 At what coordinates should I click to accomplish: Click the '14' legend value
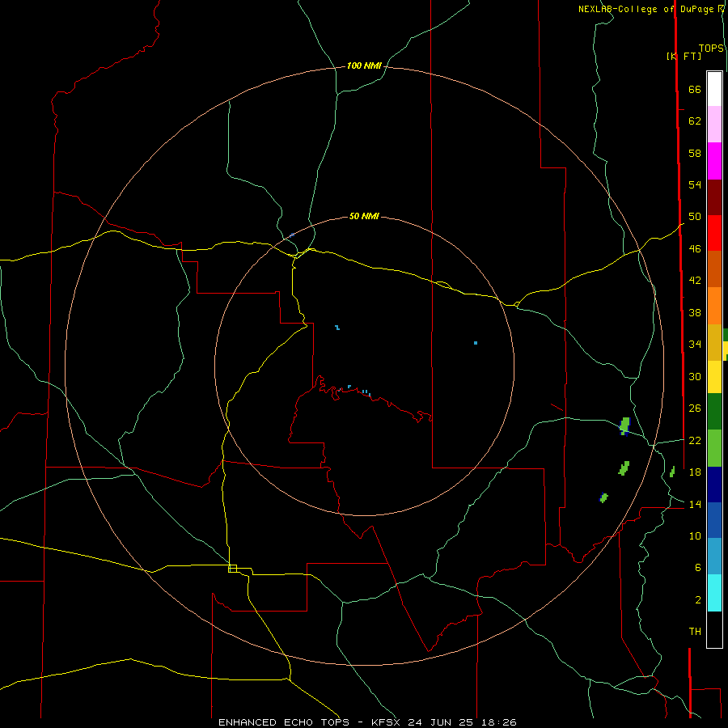point(695,504)
